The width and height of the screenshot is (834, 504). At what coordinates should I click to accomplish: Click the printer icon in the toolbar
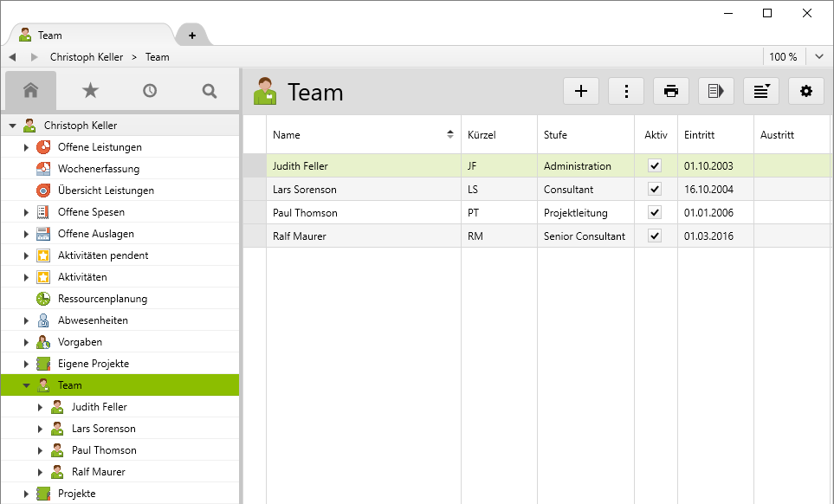671,91
